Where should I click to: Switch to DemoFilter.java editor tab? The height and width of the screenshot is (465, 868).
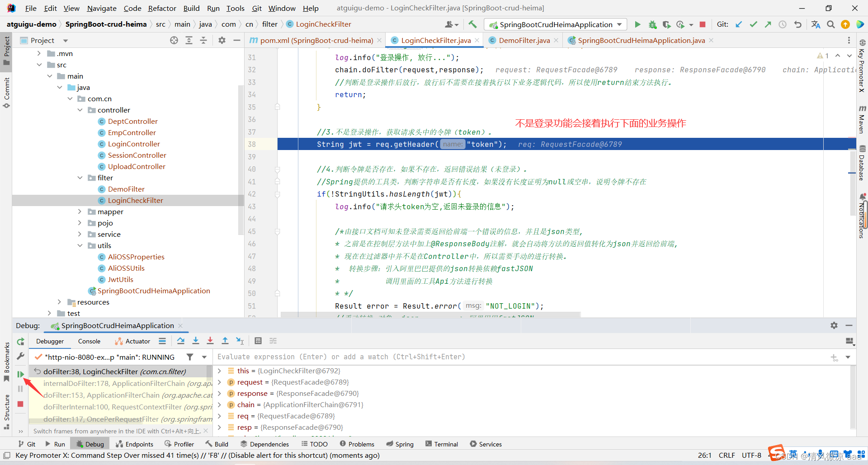coord(524,40)
